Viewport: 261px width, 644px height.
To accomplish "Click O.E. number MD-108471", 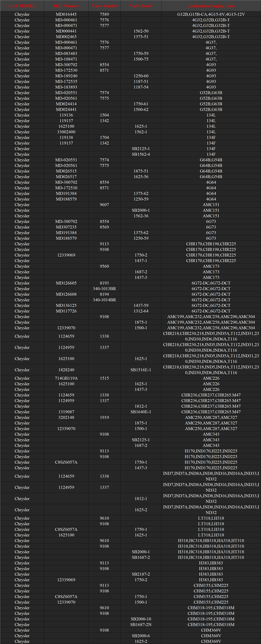I will [x=66, y=59].
